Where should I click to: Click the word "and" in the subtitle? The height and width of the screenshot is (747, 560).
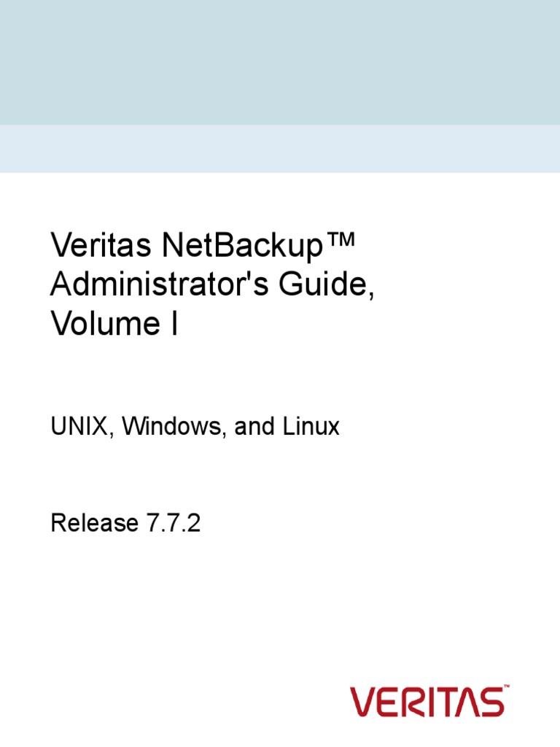pos(254,426)
